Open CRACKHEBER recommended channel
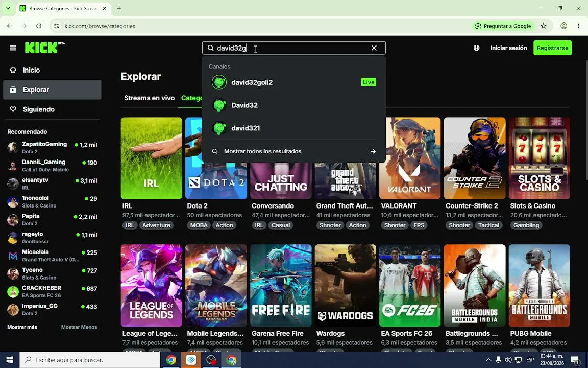 52,292
